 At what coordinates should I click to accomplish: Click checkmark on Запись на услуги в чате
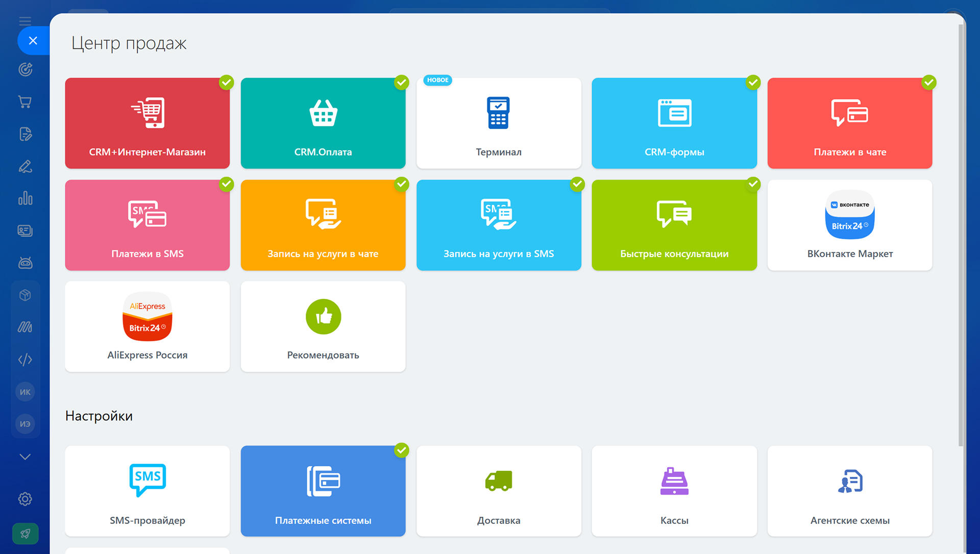coord(402,184)
